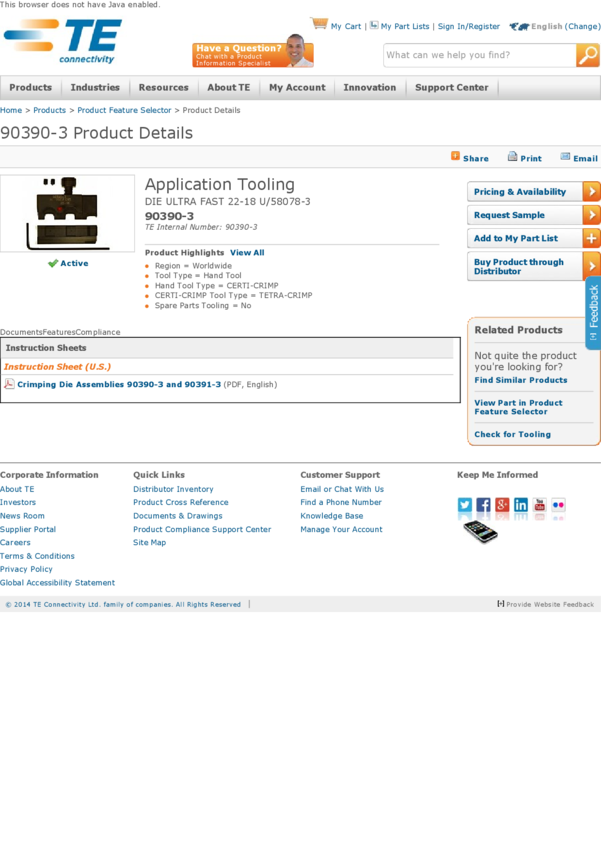Click the Home breadcrumb link
The image size is (601, 850).
point(11,110)
